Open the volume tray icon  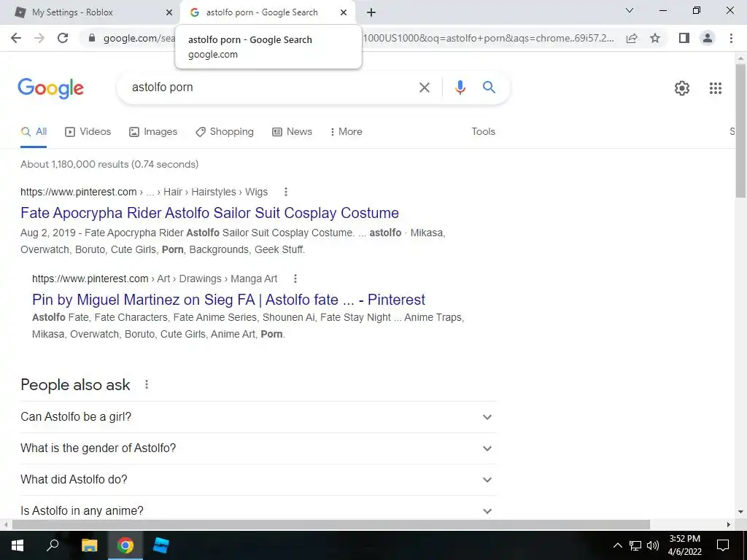tap(653, 545)
